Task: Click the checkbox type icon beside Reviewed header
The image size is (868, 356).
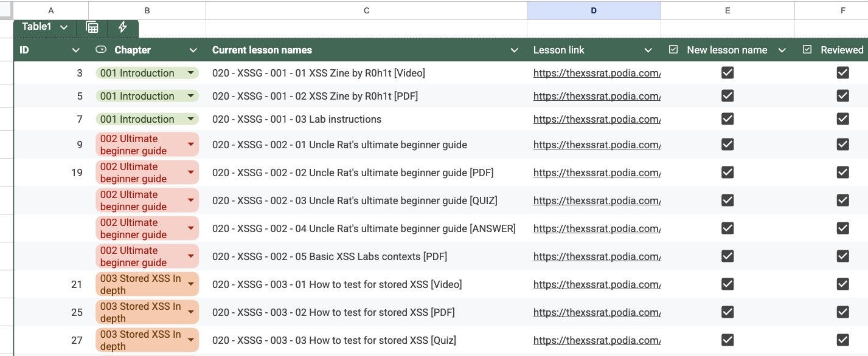Action: [x=807, y=50]
